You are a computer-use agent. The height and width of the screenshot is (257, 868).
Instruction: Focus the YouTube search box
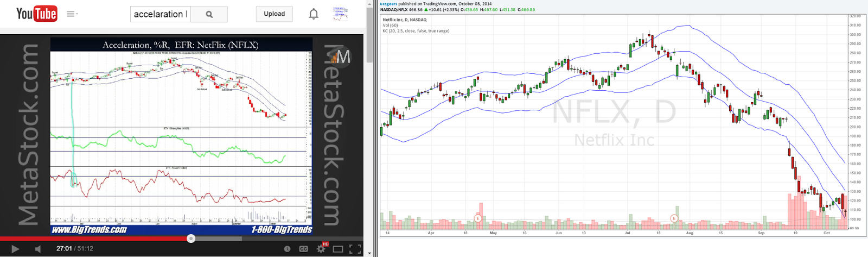pyautogui.click(x=161, y=14)
